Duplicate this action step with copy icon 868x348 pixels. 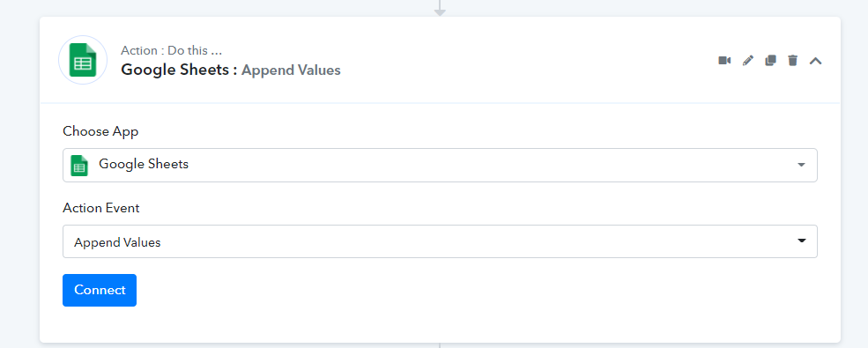coord(770,60)
